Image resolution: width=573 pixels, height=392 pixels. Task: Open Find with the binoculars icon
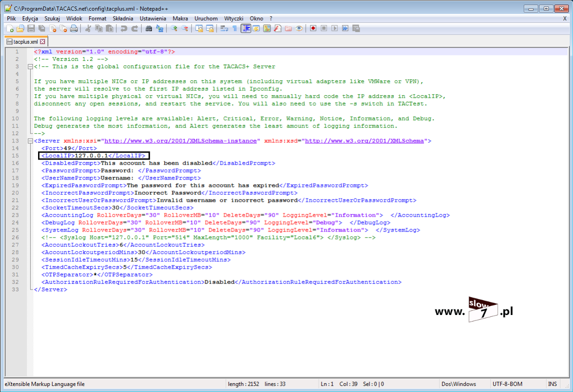[149, 28]
